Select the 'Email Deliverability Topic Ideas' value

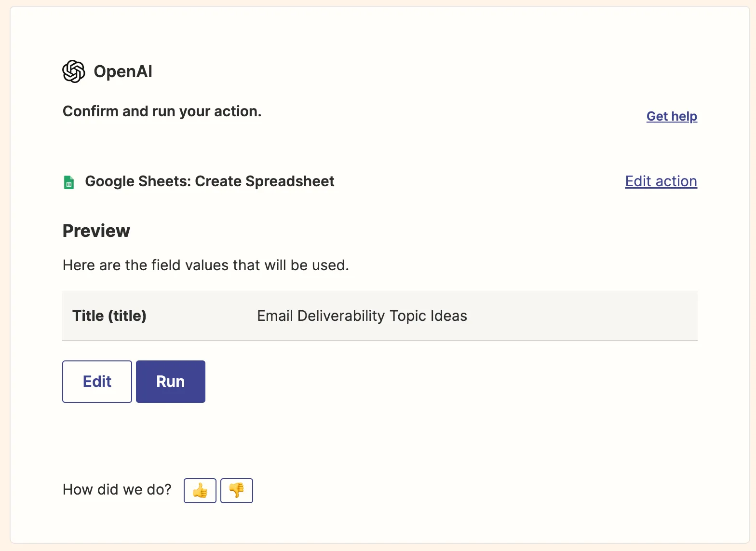click(362, 316)
